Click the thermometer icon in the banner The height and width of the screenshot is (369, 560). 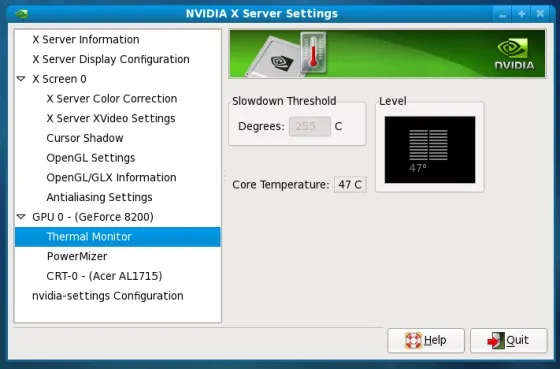[x=313, y=52]
